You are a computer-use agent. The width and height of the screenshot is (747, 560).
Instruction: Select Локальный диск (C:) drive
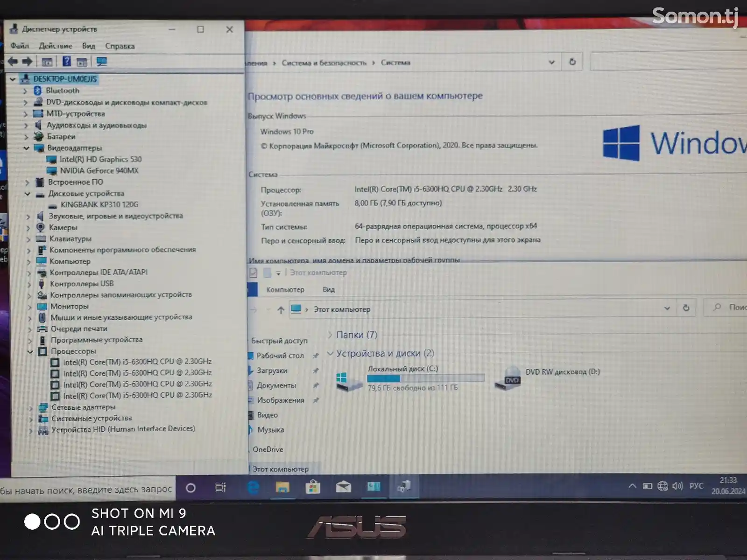[411, 378]
